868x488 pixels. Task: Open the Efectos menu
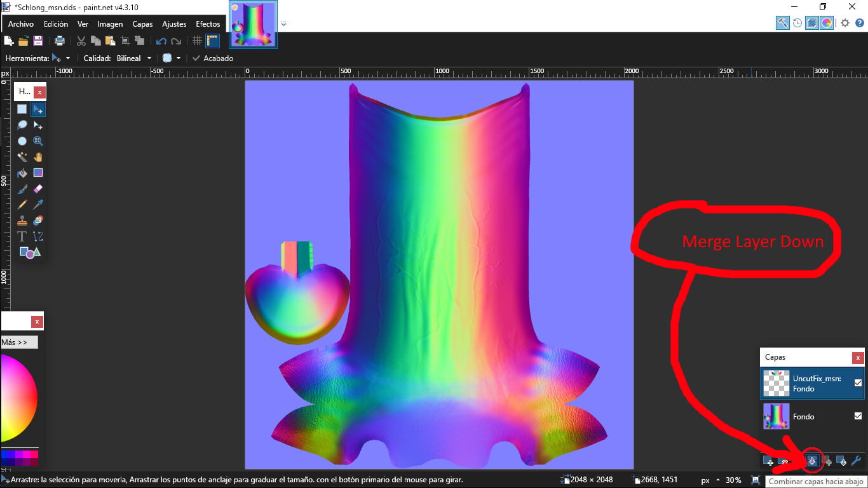click(208, 24)
